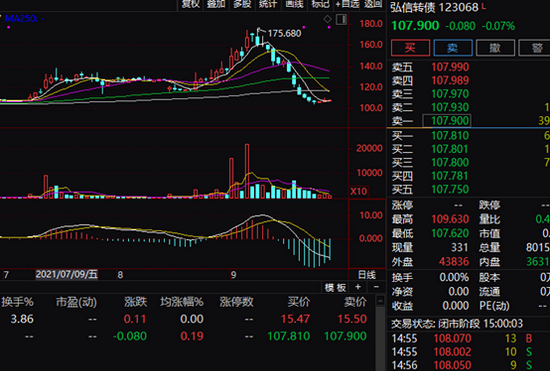Sort by the 卖价 column header
This screenshot has height=371, width=550.
coord(355,302)
